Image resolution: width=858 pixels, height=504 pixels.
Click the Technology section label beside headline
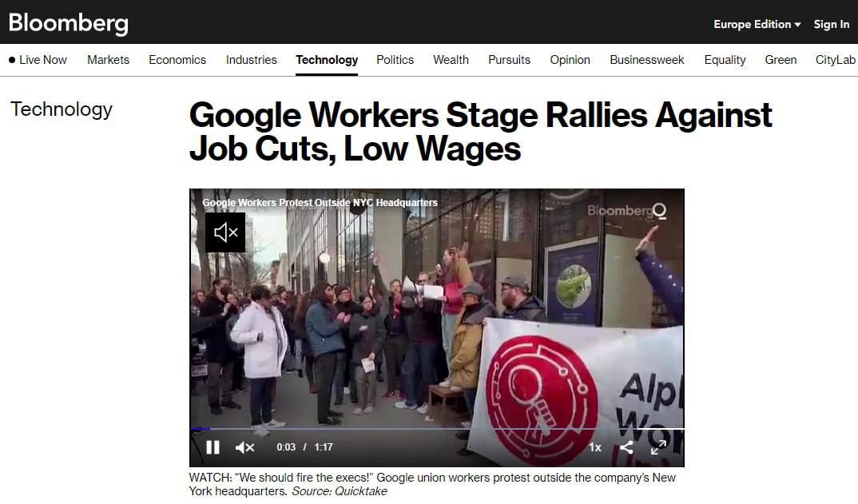click(x=62, y=109)
